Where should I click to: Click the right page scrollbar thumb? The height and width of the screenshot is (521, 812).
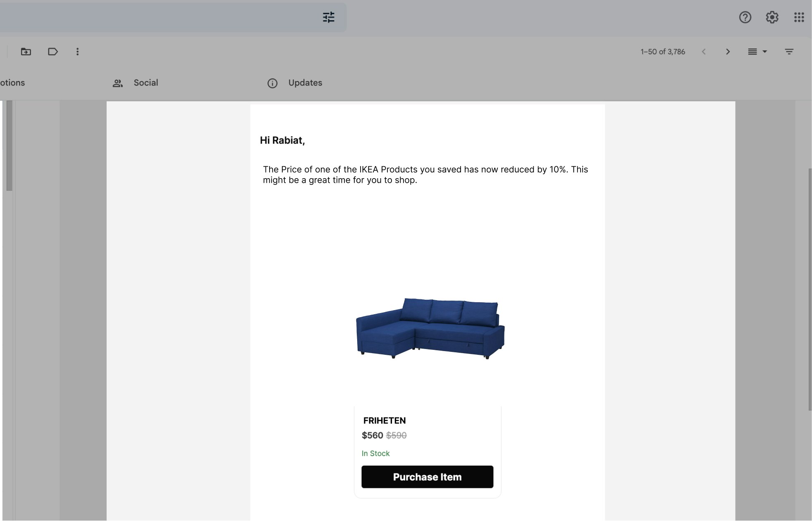[x=810, y=289]
